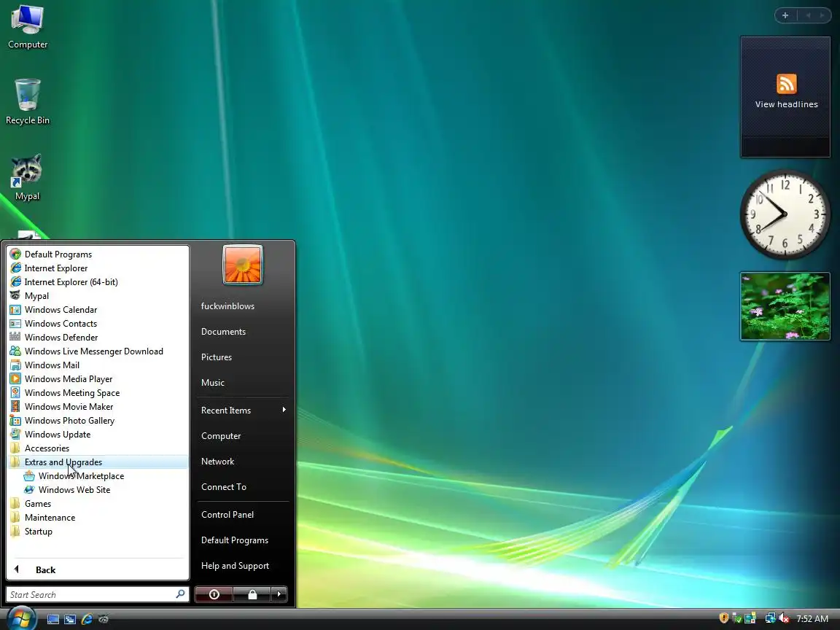The image size is (840, 630).
Task: Click the plus button to add gadgets
Action: point(785,15)
